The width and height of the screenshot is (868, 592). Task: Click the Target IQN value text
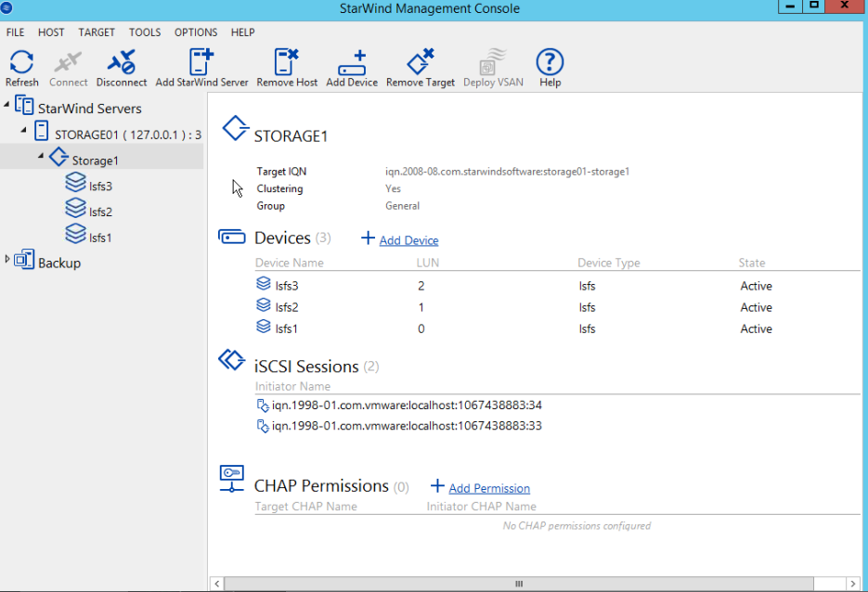[507, 172]
